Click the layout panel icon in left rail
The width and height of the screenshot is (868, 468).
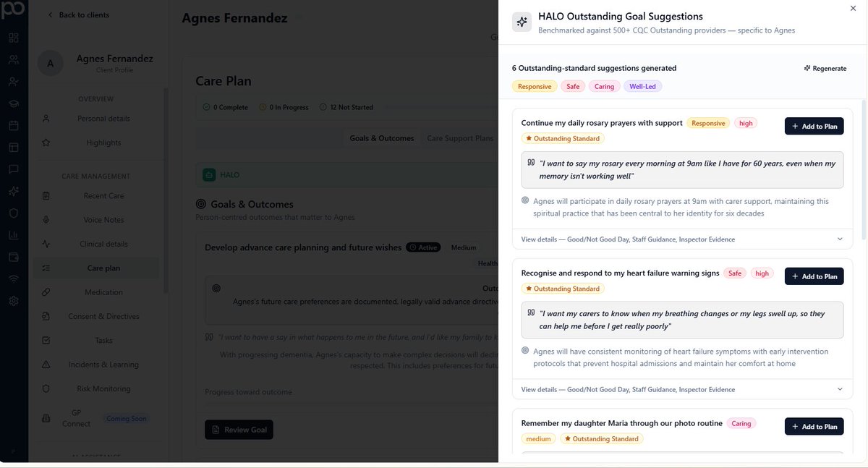click(14, 148)
